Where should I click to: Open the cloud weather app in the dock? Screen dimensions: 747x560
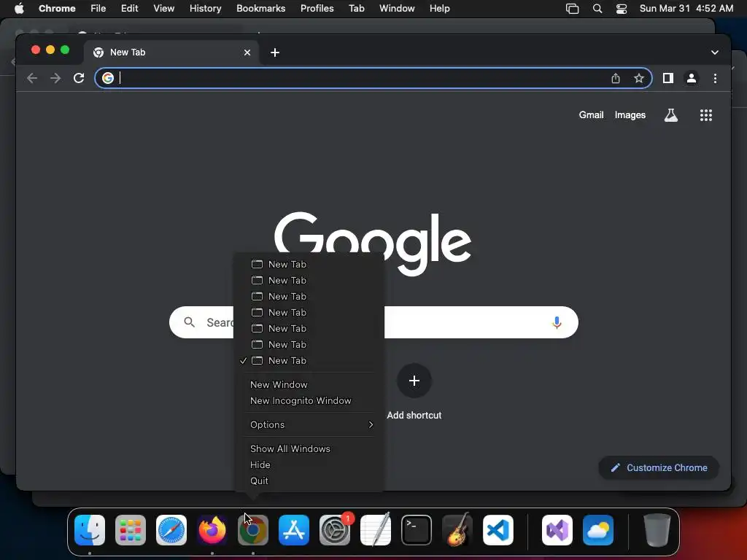click(598, 530)
